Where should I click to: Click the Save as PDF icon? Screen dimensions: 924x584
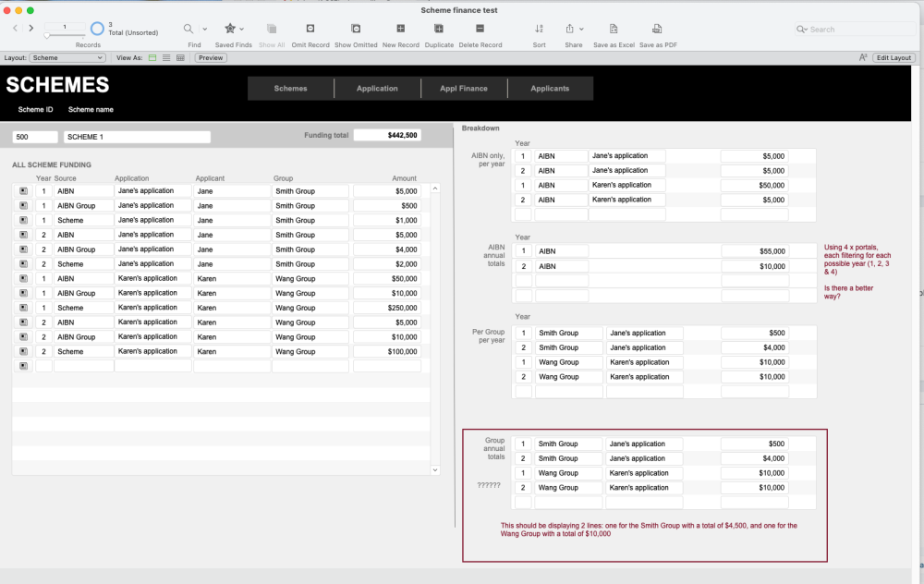coord(658,29)
